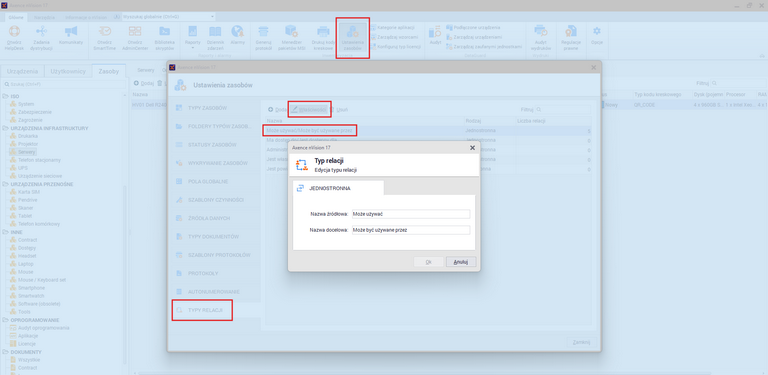Select Licencje in the resources tree
This screenshot has width=768, height=375.
click(26, 344)
